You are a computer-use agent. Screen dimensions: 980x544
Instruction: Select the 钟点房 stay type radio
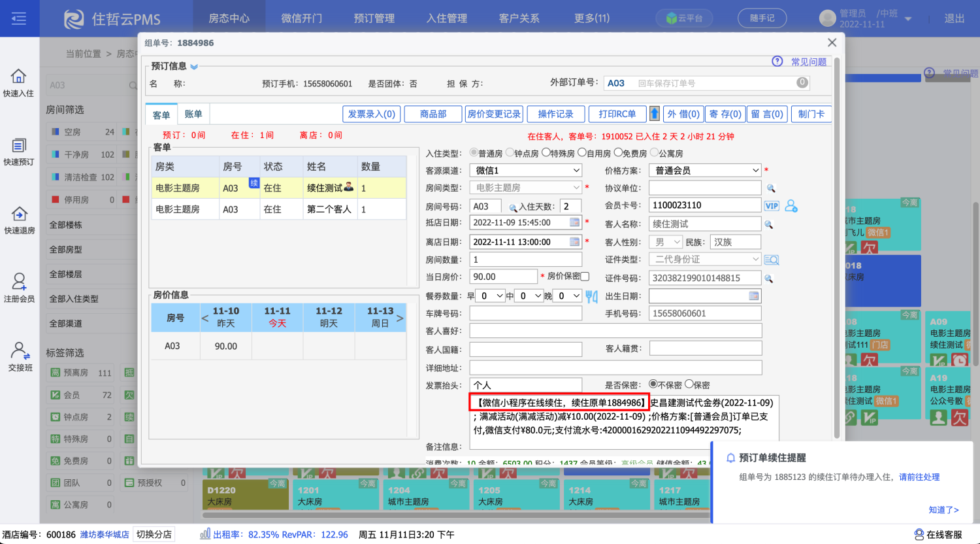(510, 152)
